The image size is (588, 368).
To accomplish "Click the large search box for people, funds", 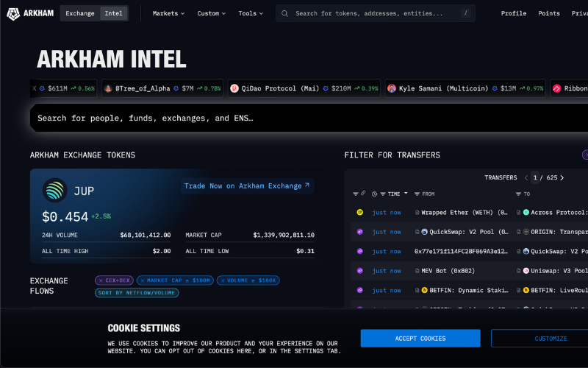I will pos(309,118).
